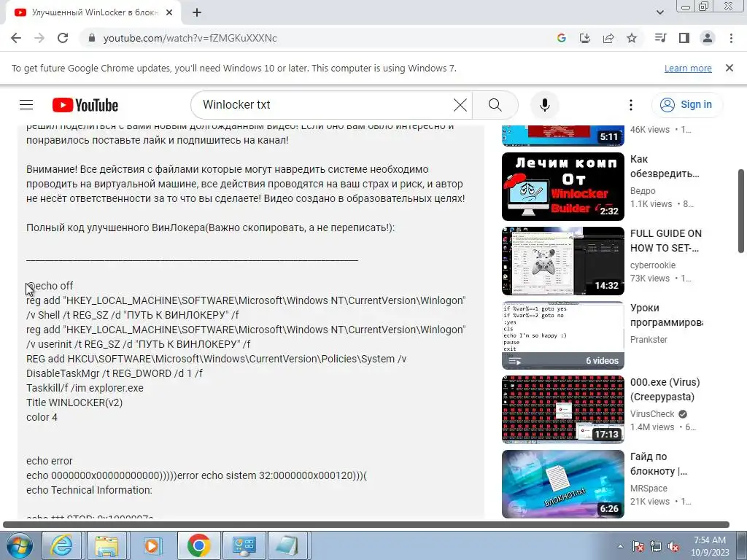Viewport: 747px width, 560px height.
Task: Open a new tab with the plus button
Action: [197, 13]
